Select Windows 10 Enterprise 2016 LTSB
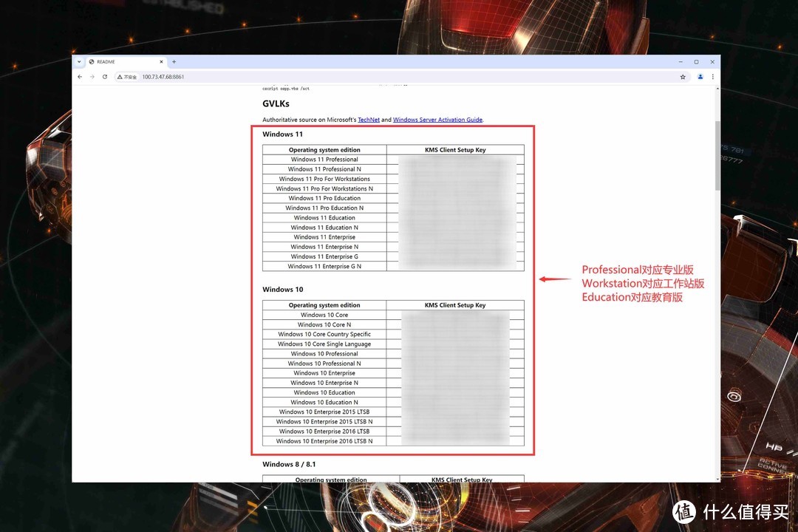 (393, 432)
